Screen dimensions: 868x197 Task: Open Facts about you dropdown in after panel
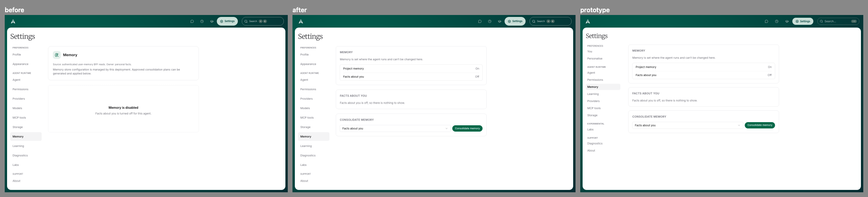click(395, 128)
